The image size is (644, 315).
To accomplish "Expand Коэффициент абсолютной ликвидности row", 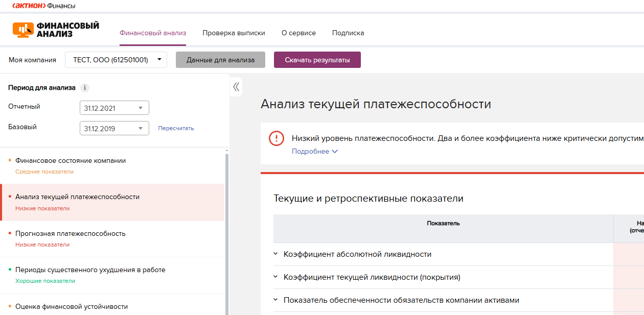I will [275, 254].
